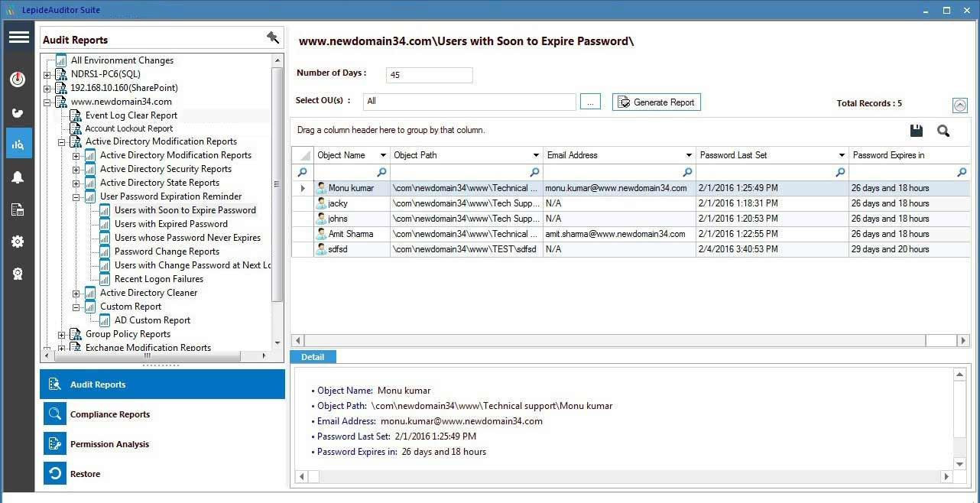The image size is (980, 503).
Task: Open Object Name column filter dropdown
Action: coord(382,155)
